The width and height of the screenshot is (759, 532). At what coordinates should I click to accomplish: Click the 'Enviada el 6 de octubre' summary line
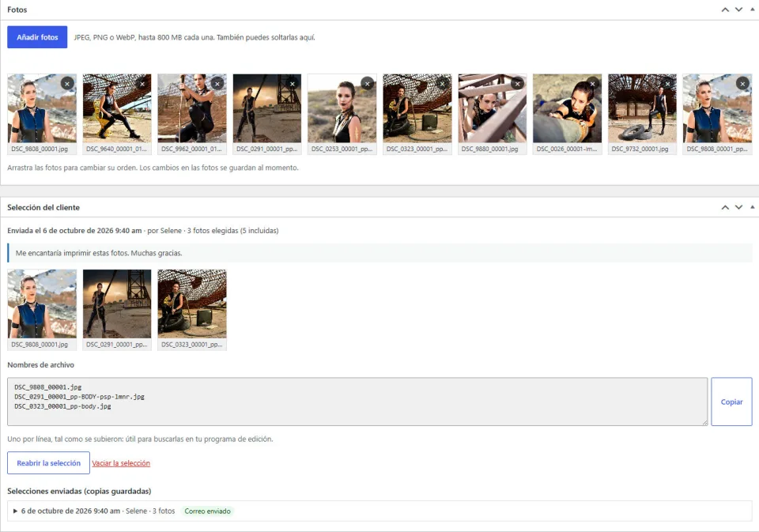pyautogui.click(x=143, y=230)
